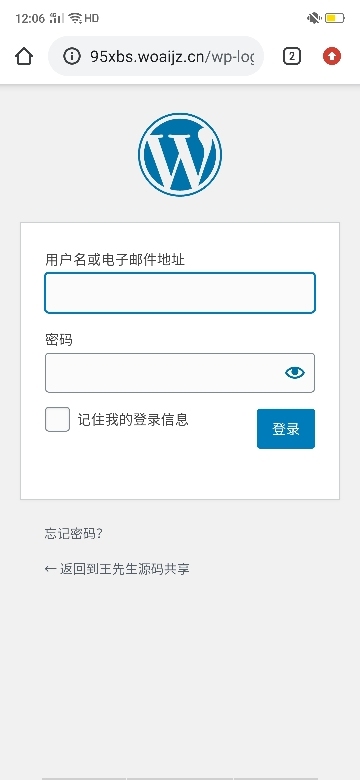The image size is (360, 780).
Task: Tap the mobile signal strength icon
Action: [x=57, y=18]
